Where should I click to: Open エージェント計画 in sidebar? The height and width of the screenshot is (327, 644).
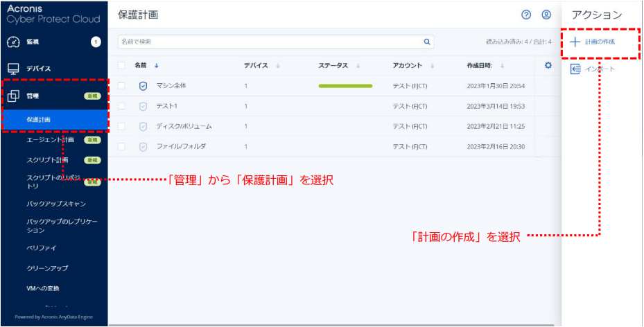click(x=50, y=140)
